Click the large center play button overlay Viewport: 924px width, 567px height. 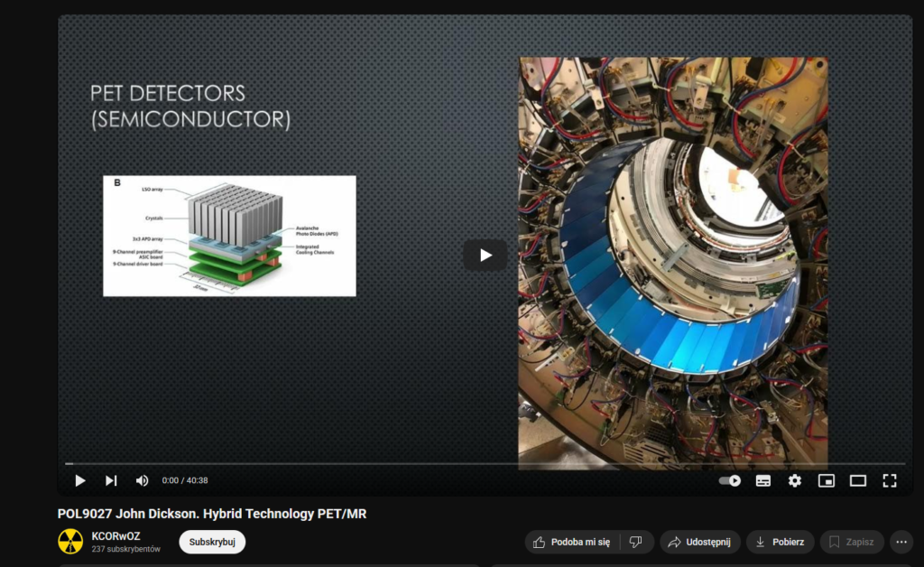pyautogui.click(x=485, y=256)
